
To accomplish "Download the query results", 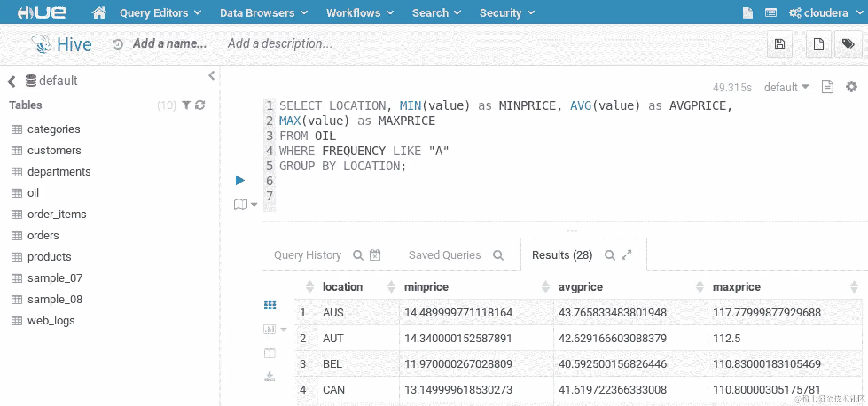I will tap(270, 377).
